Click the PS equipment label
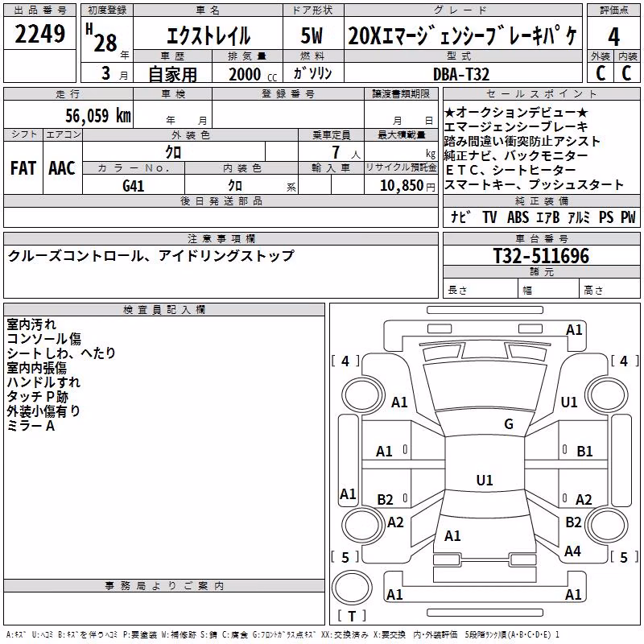 point(606,217)
